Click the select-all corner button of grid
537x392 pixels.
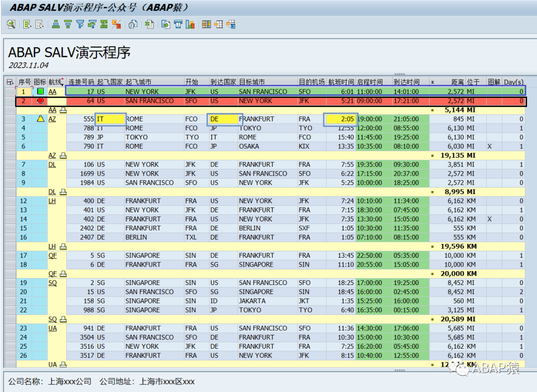point(10,82)
